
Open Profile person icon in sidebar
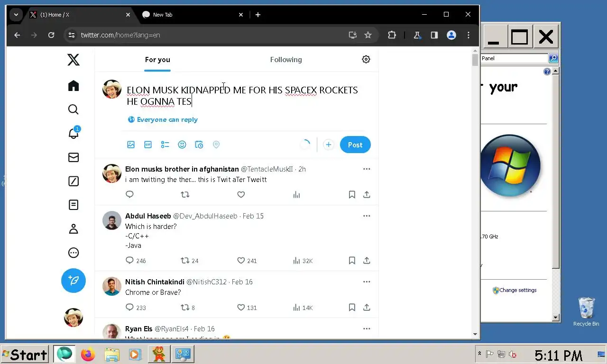[x=74, y=229]
